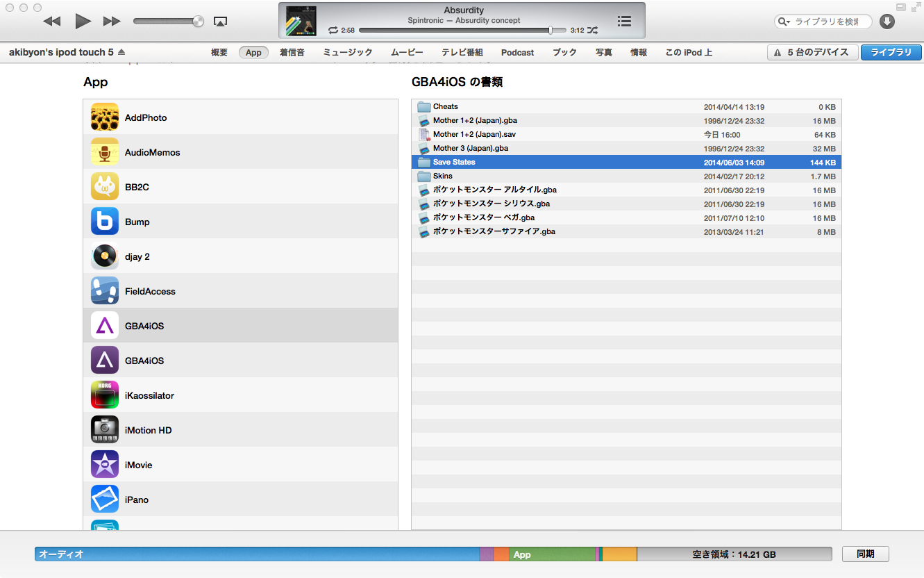Screen dimensions: 924x578
Task: Select the iPano app icon
Action: click(x=105, y=499)
